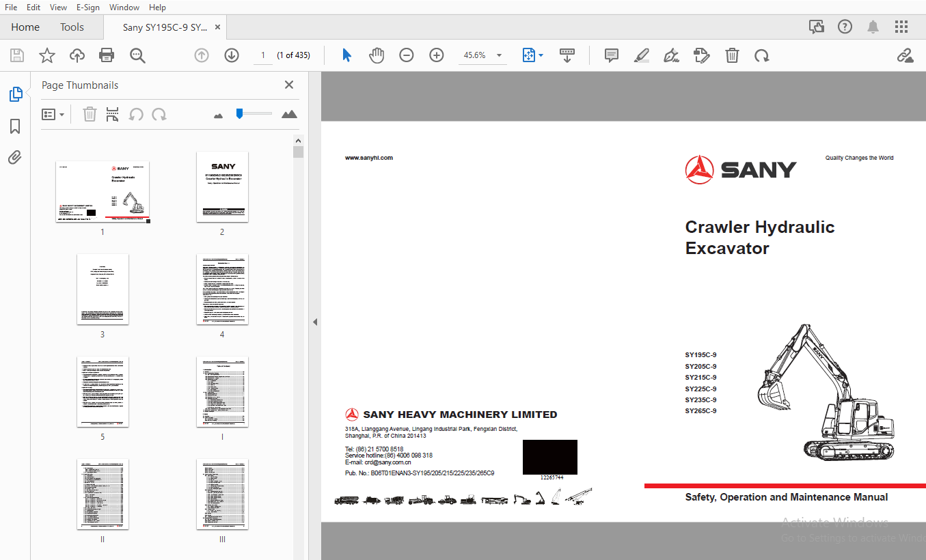The width and height of the screenshot is (926, 560).
Task: Click the 45.6% zoom value field
Action: pyautogui.click(x=475, y=55)
